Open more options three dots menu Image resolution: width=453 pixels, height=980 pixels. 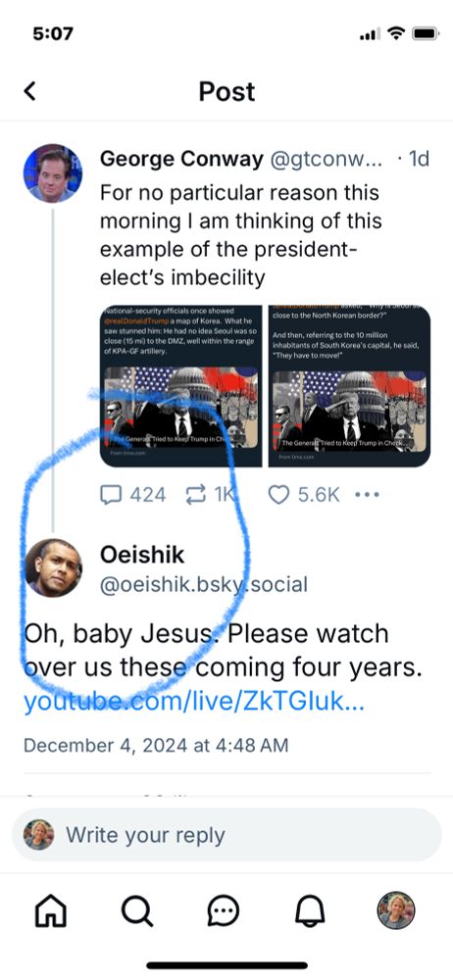368,495
